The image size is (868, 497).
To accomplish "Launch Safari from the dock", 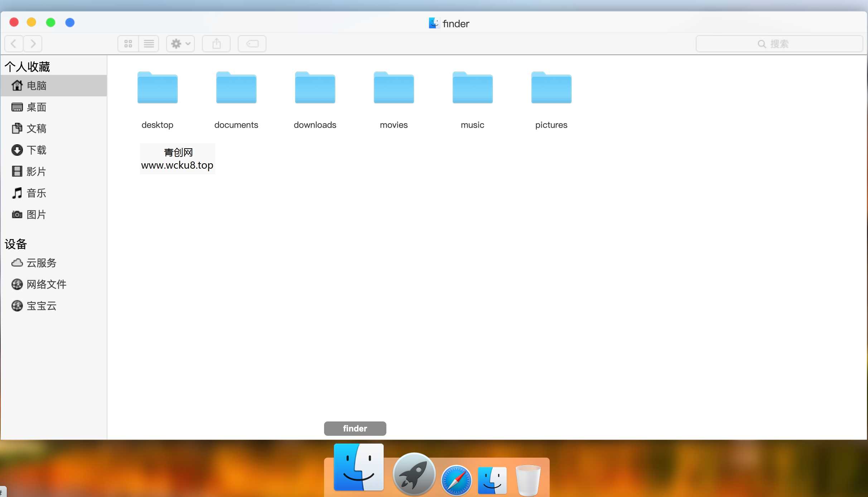I will coord(456,480).
